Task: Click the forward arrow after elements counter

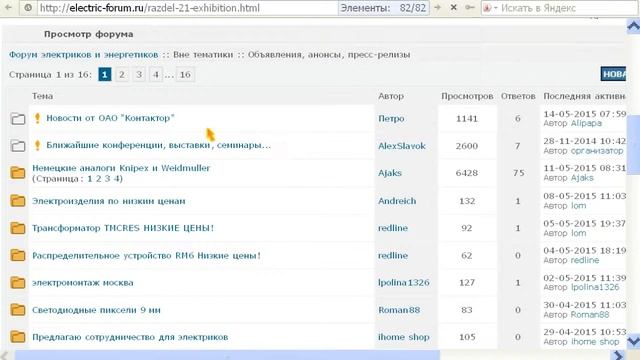Action: [x=438, y=7]
